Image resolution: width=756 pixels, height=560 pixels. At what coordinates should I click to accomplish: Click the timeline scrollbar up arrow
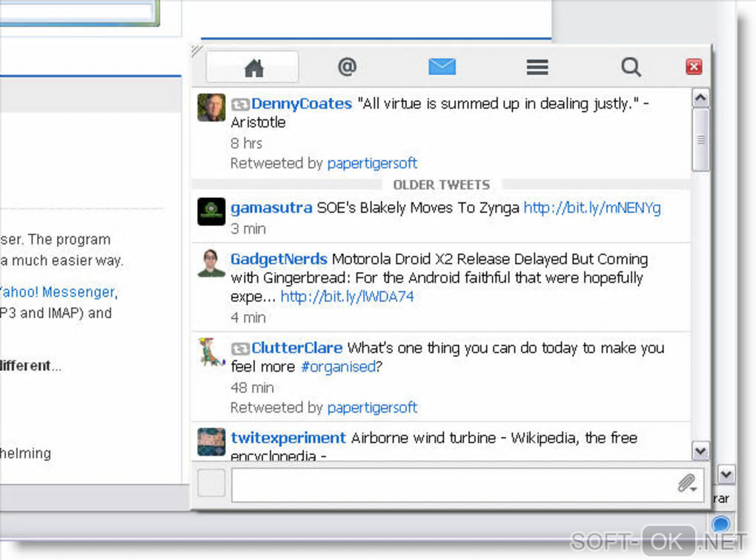coord(700,98)
